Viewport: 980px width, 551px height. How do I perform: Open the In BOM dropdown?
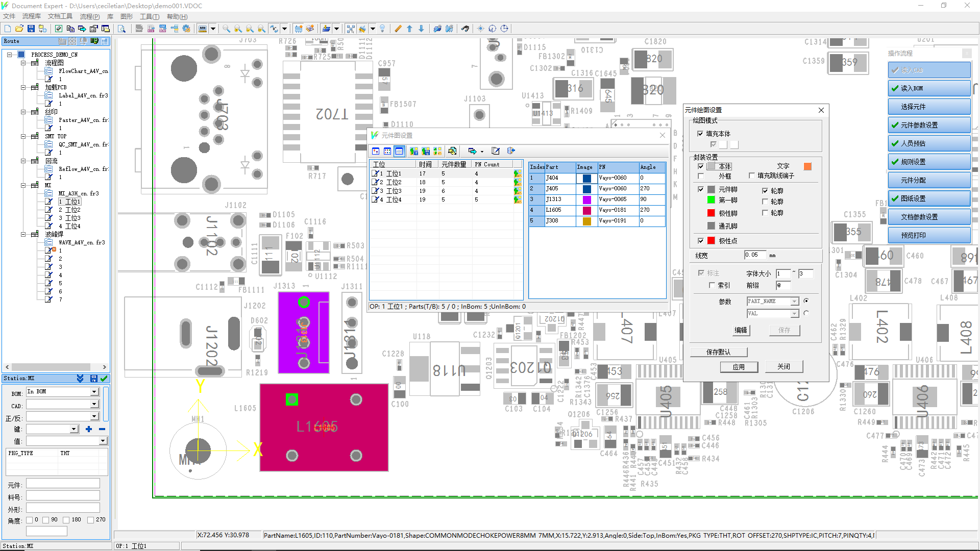pyautogui.click(x=94, y=392)
